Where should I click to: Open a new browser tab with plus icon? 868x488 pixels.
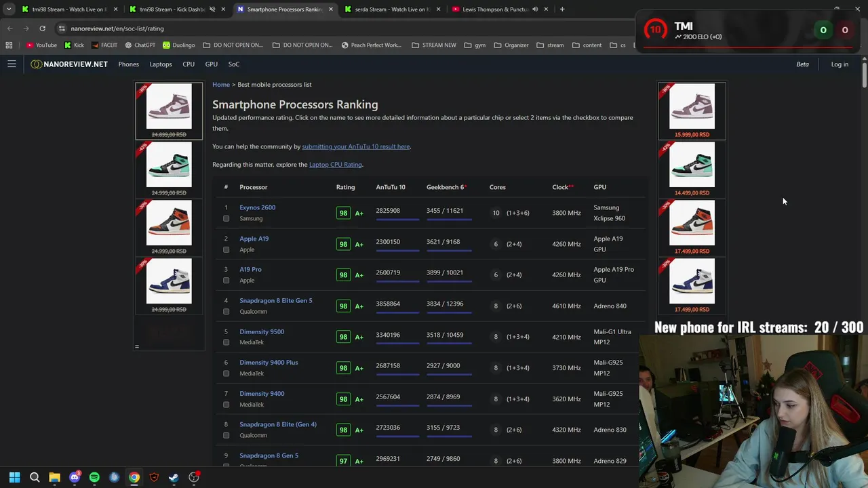562,9
